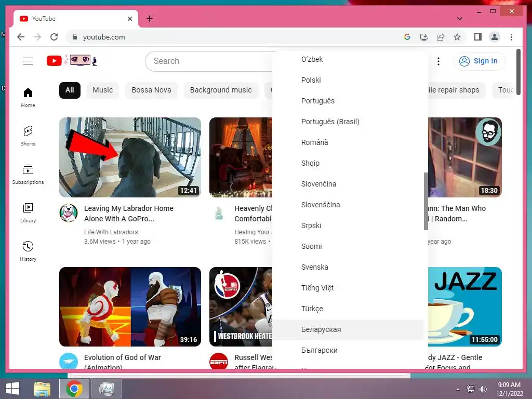Click the youtube.com address bar
Screen dimensions: 532x399
coord(234,37)
